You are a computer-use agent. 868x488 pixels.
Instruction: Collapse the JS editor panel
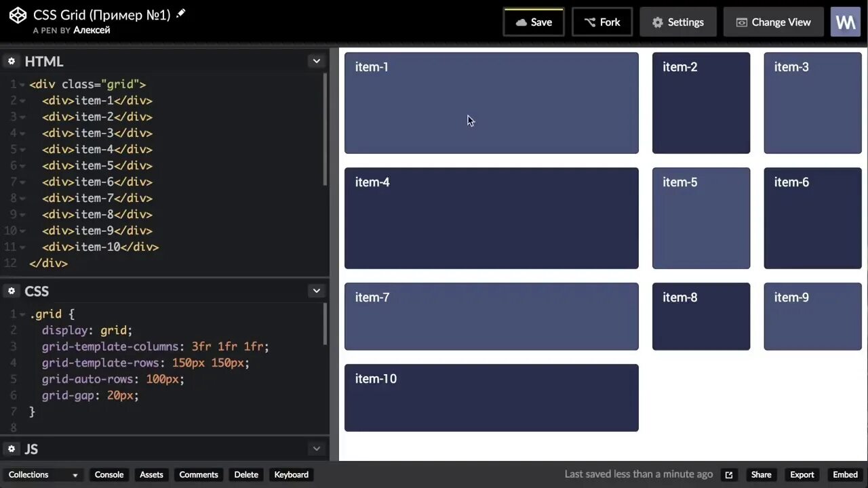[x=316, y=448]
